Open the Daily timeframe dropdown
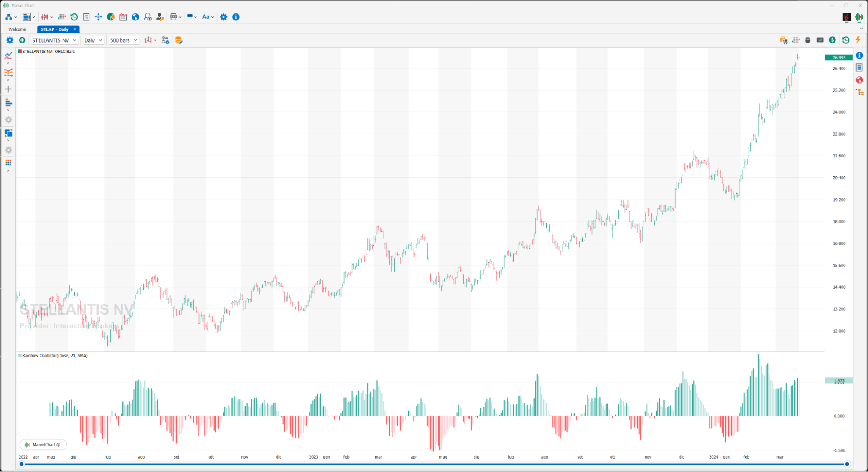 click(93, 40)
